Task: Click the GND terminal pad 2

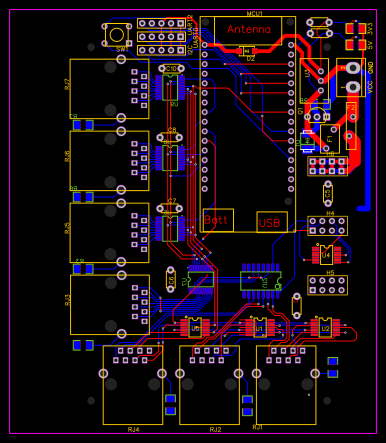Action: tap(353, 68)
